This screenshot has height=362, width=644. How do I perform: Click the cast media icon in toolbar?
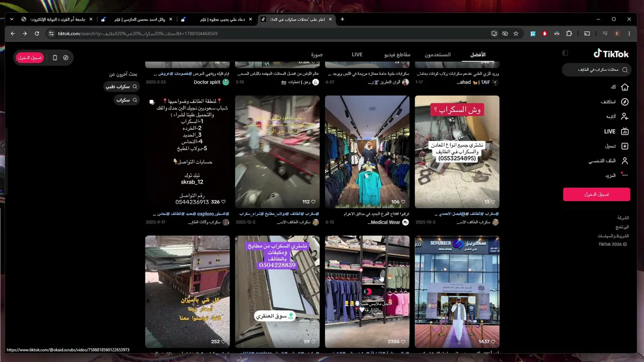point(587,34)
